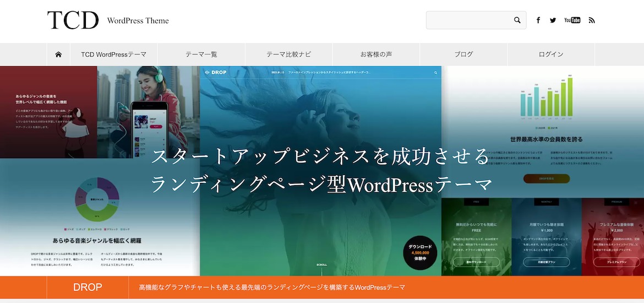The height and width of the screenshot is (303, 644).
Task: Click the home icon in navigation bar
Action: click(58, 55)
